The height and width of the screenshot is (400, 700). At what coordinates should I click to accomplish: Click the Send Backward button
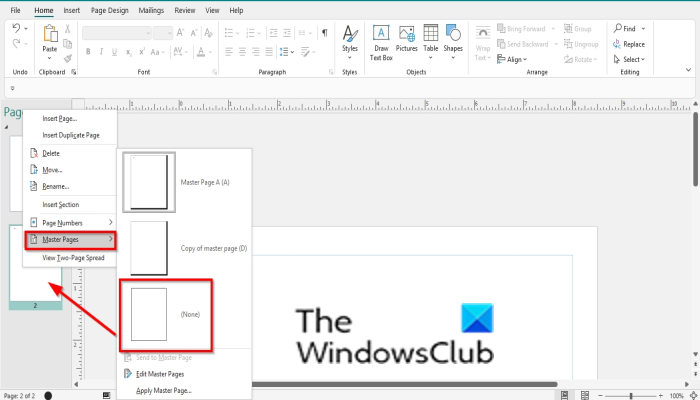[523, 44]
